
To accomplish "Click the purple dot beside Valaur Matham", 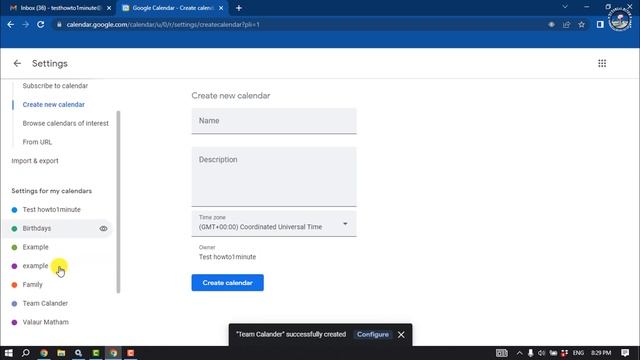I will (x=14, y=322).
